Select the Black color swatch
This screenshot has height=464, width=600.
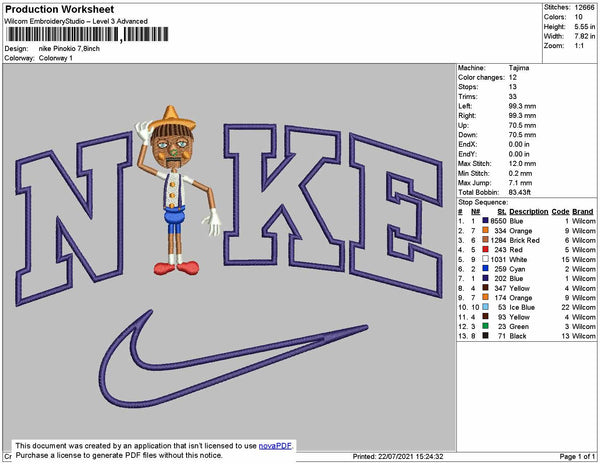tap(485, 335)
